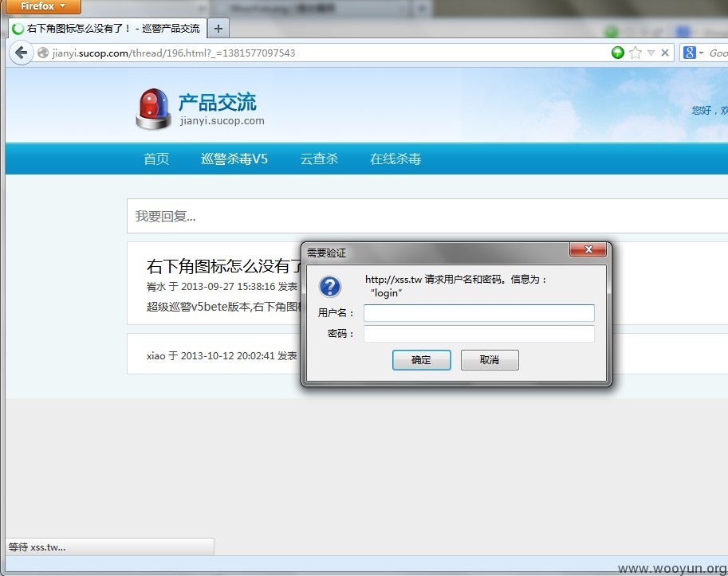The height and width of the screenshot is (576, 728).
Task: Open 产品交流 site title link
Action: (x=218, y=103)
